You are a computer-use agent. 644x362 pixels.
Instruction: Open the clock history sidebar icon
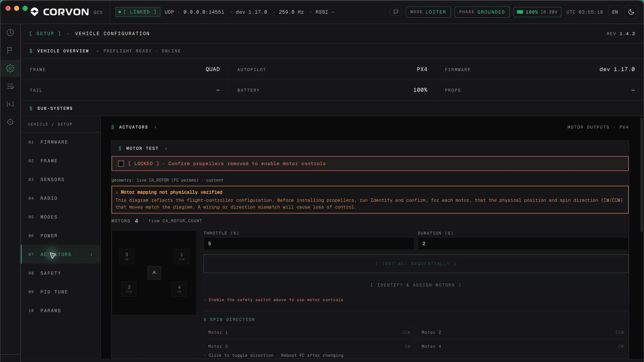(10, 33)
